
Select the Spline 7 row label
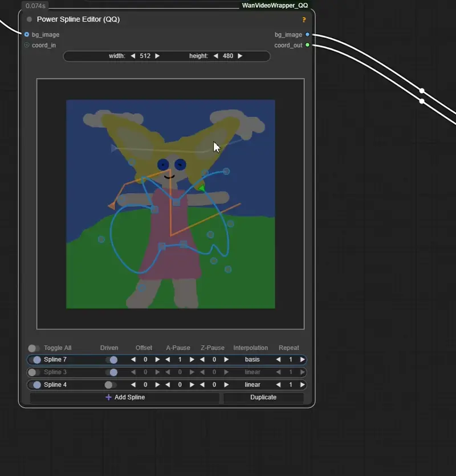pos(55,360)
